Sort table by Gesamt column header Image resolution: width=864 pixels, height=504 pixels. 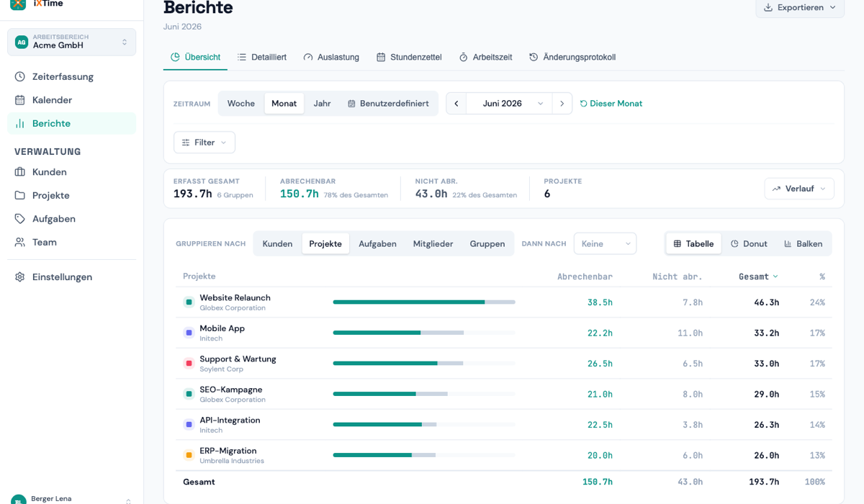(758, 276)
